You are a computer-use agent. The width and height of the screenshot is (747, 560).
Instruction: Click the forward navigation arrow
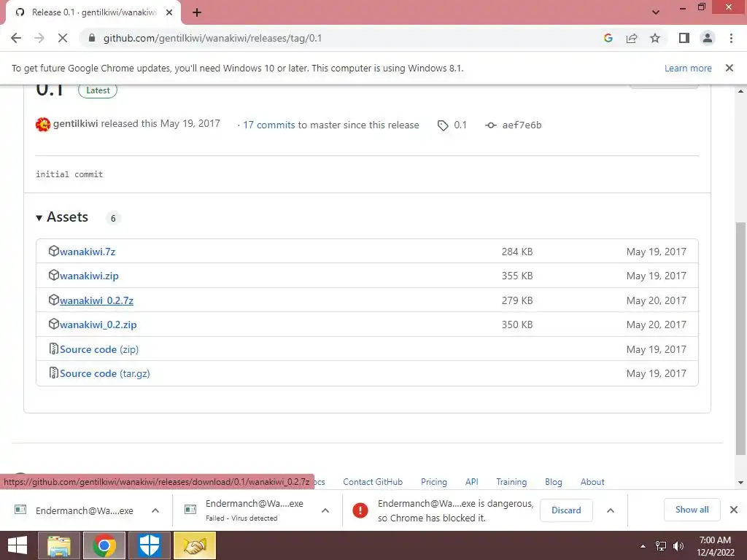tap(39, 38)
